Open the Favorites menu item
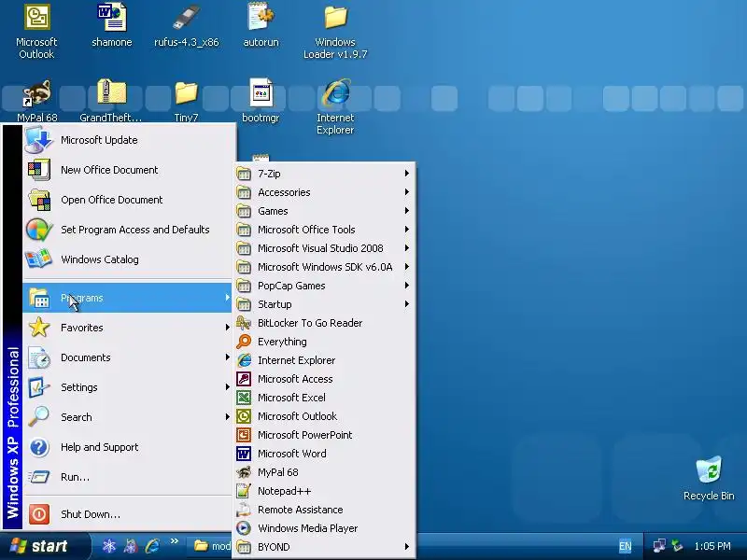The width and height of the screenshot is (747, 560). click(x=127, y=328)
